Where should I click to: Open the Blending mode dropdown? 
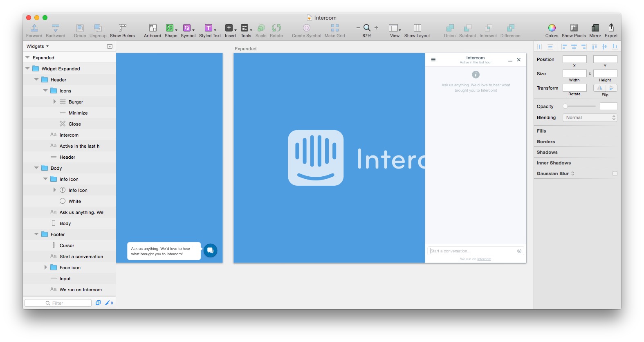(x=590, y=117)
